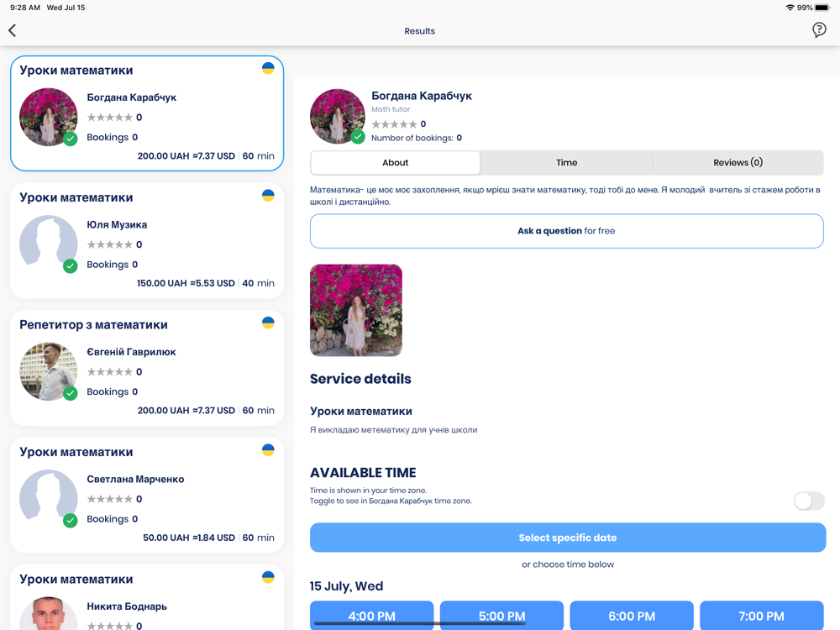Tap 150.00 UAH ≈5.53 USD price
Image resolution: width=840 pixels, height=630 pixels.
(186, 283)
